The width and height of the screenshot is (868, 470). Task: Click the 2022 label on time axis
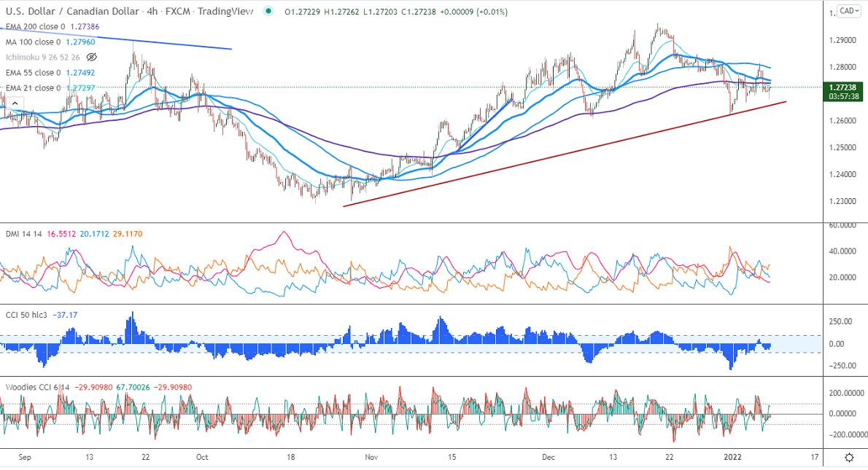[x=733, y=458]
